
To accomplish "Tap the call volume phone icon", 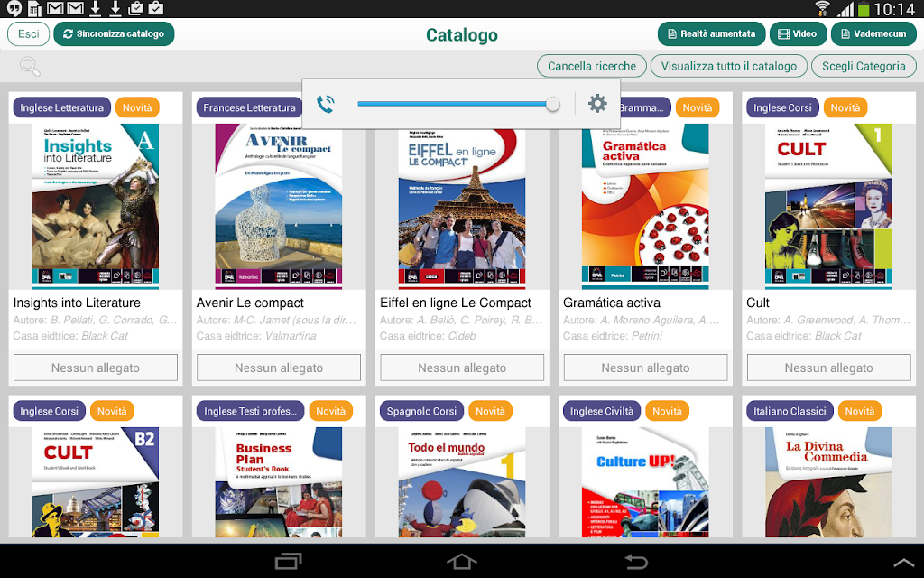I will tap(325, 104).
